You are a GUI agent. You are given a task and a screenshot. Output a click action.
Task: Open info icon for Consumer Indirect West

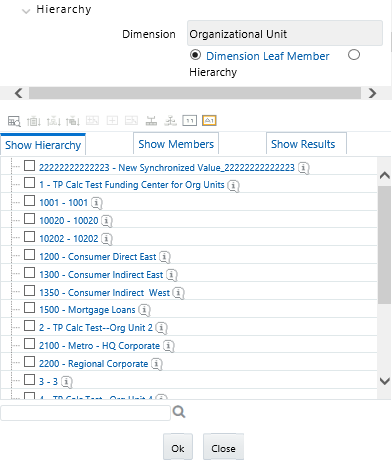coord(178,293)
